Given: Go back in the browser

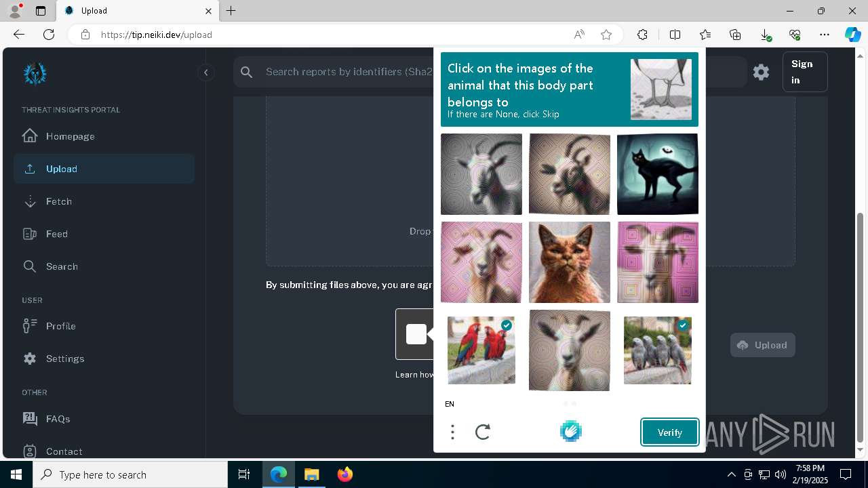Looking at the screenshot, I should 19,35.
